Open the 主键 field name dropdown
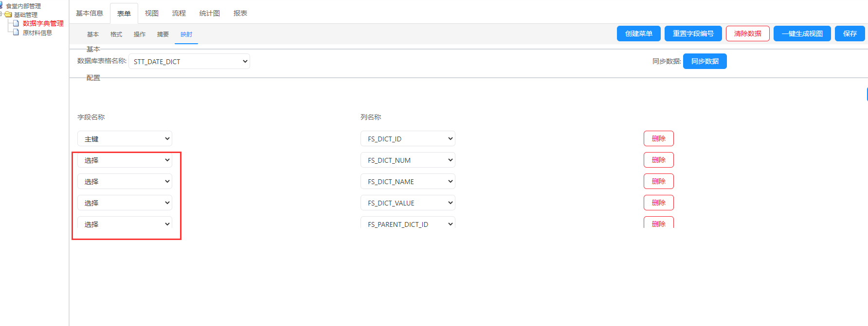This screenshot has height=326, width=868. (125, 138)
